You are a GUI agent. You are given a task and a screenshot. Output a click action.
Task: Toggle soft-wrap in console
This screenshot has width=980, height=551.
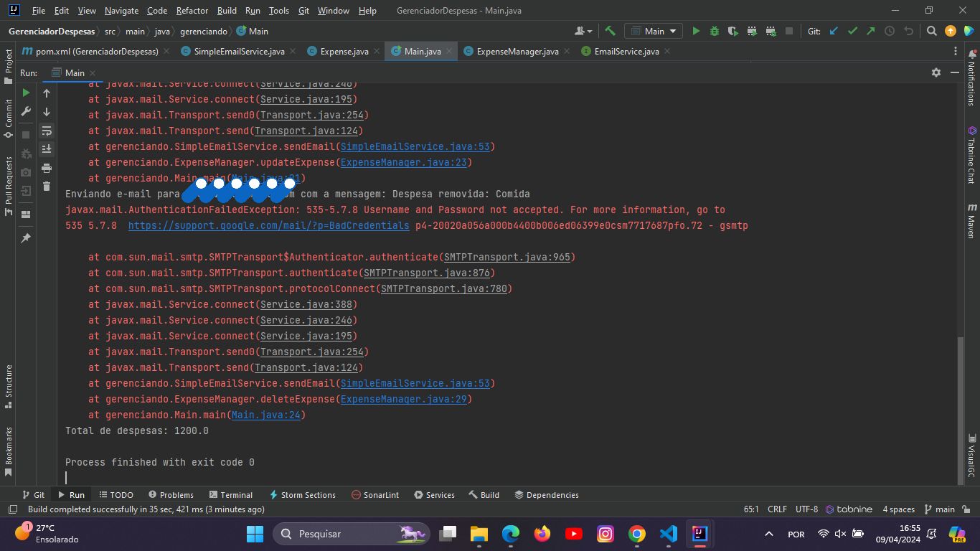point(47,131)
